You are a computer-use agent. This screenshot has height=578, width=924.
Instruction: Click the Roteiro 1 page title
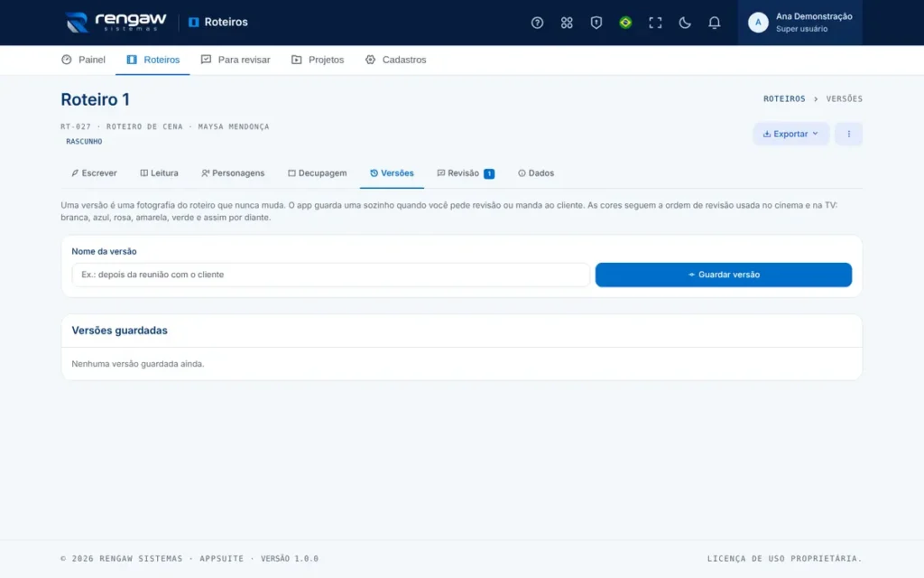[95, 99]
